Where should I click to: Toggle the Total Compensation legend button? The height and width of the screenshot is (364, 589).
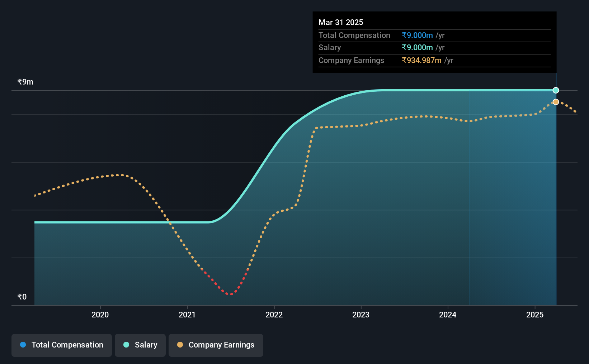coord(62,345)
